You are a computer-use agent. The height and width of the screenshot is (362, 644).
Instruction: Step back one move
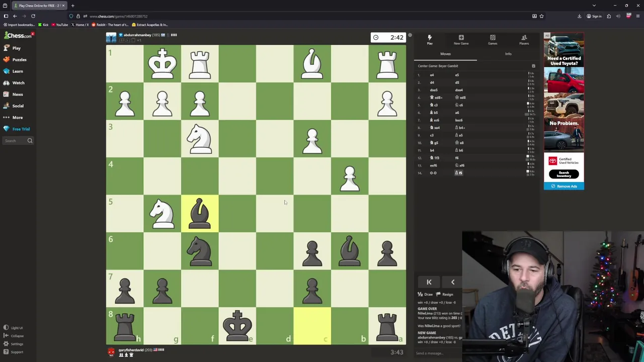pos(452,282)
